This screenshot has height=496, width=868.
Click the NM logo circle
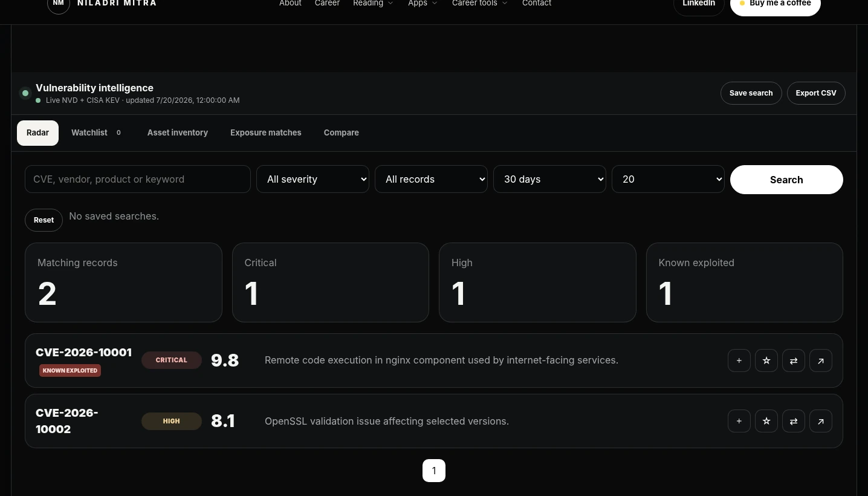(59, 4)
